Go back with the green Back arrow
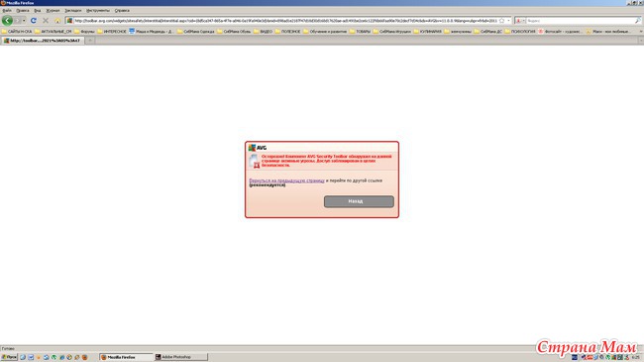The image size is (644, 362). coord(7,20)
